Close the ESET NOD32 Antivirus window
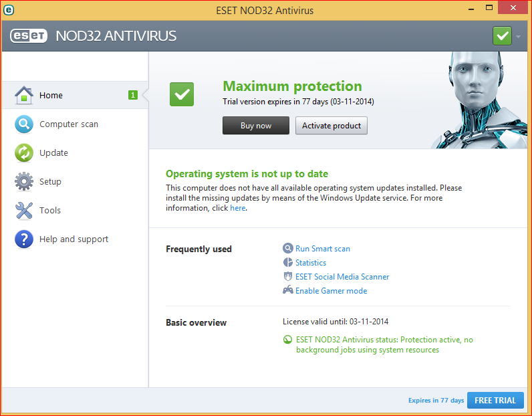532x416 pixels. 513,8
